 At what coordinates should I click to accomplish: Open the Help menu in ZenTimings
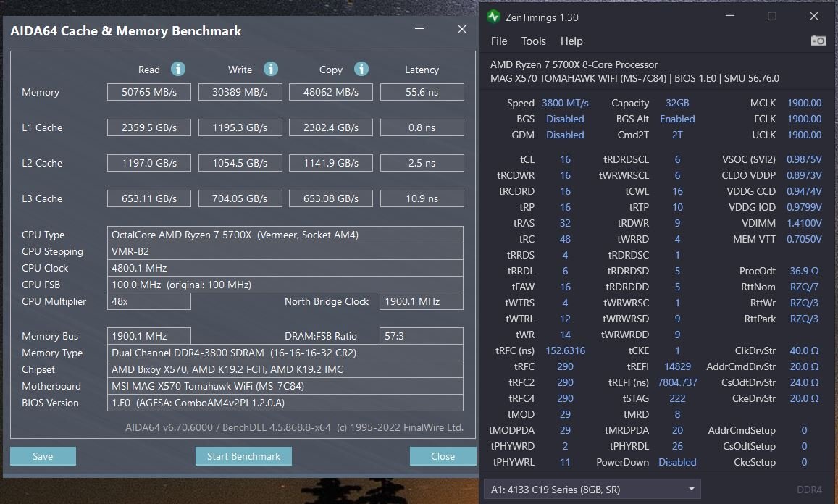click(571, 41)
